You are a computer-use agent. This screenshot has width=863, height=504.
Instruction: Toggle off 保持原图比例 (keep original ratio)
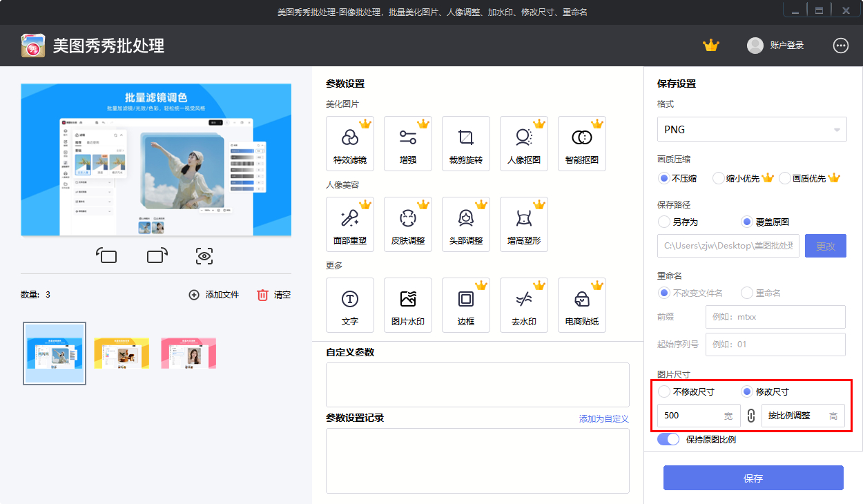pyautogui.click(x=668, y=438)
